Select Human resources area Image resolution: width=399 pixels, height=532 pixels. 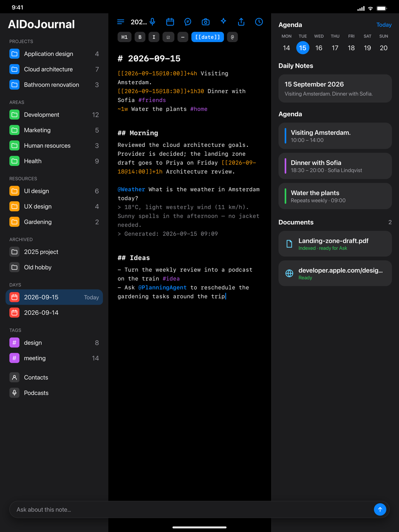pyautogui.click(x=54, y=146)
